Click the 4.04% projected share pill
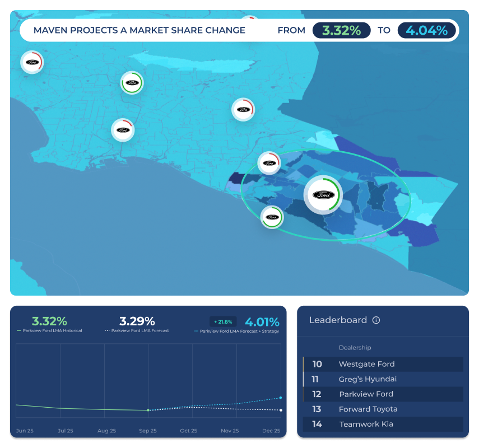 426,30
